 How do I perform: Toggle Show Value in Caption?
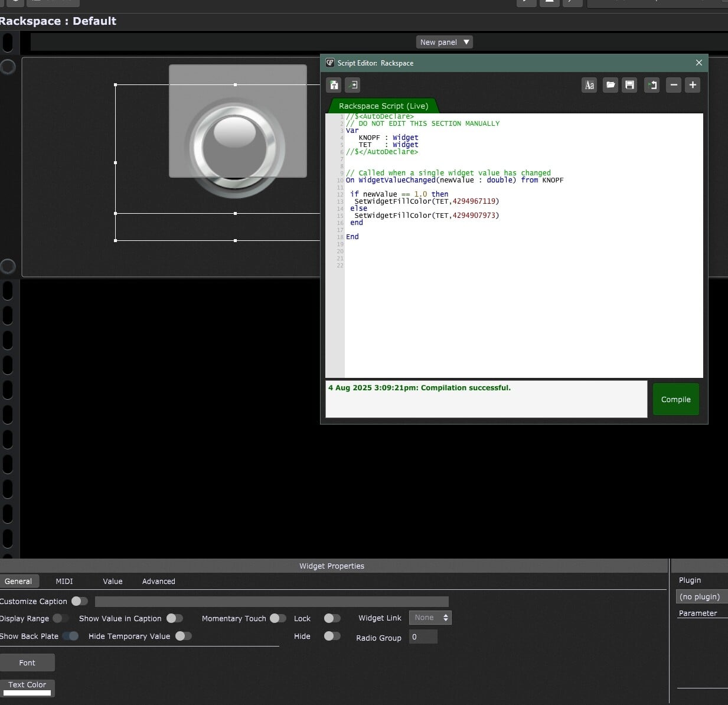175,618
